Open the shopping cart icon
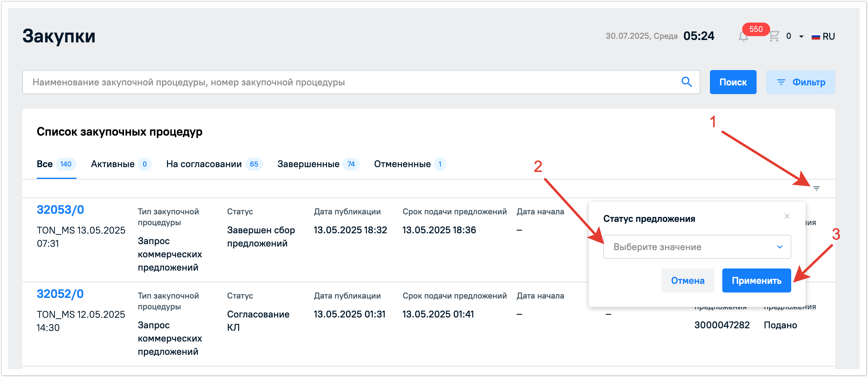 pos(774,36)
